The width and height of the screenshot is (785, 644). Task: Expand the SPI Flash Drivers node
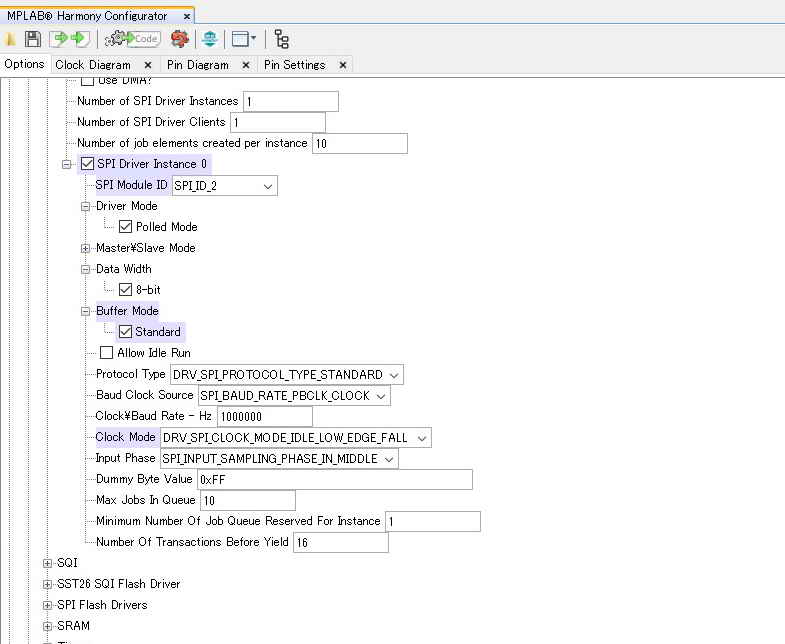(x=48, y=605)
